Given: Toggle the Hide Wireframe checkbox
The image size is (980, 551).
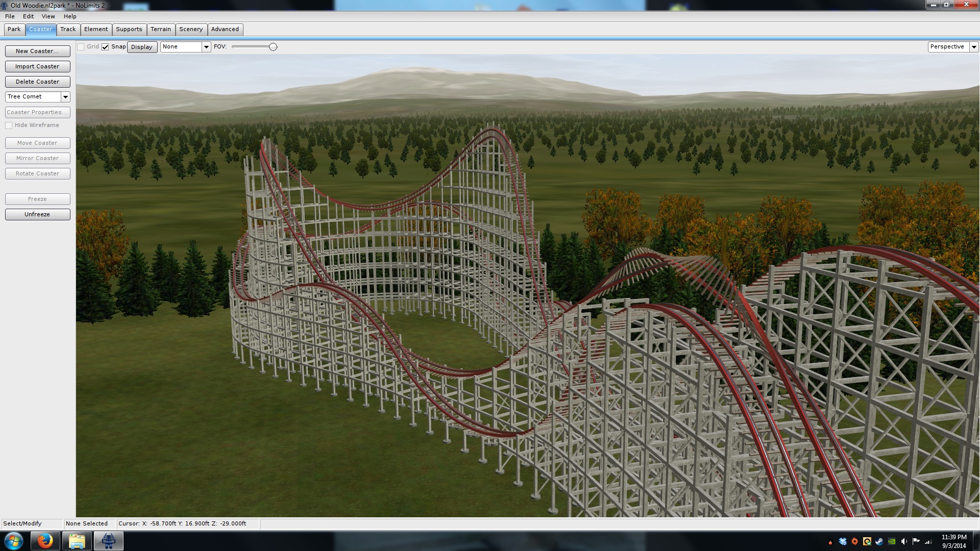Looking at the screenshot, I should click(9, 126).
